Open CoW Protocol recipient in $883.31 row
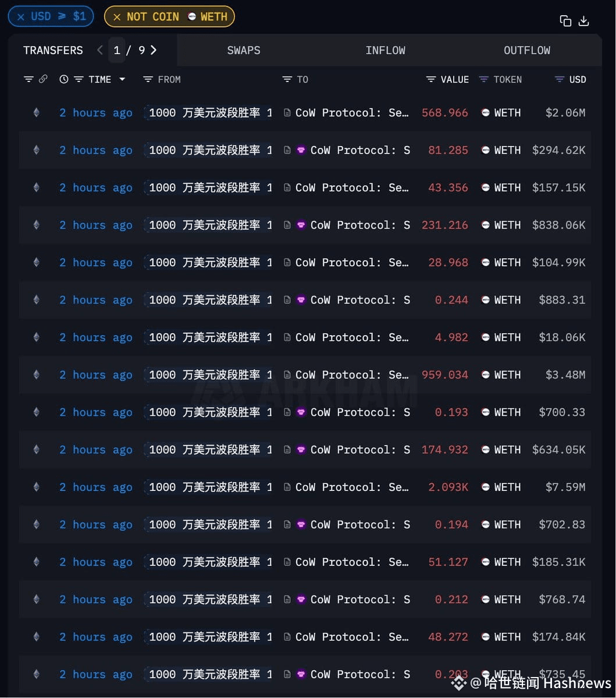616x698 pixels. tap(360, 300)
